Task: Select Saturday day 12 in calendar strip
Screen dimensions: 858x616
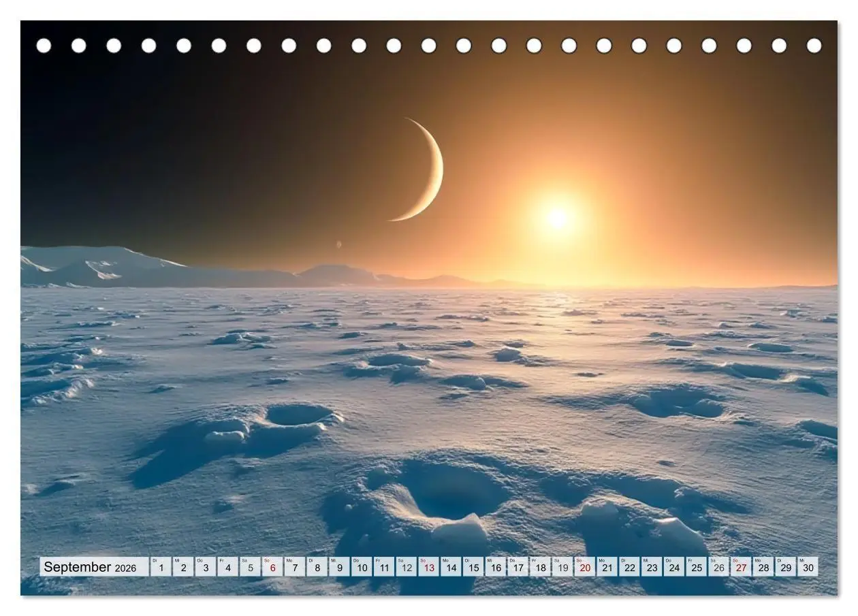Action: 407,567
